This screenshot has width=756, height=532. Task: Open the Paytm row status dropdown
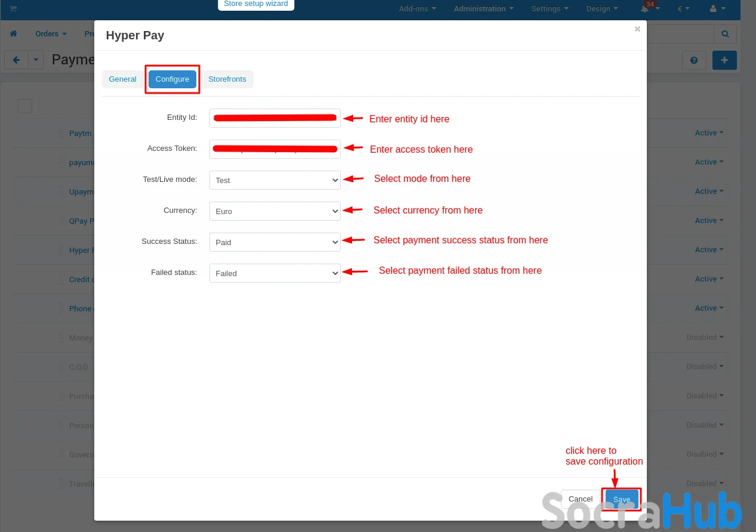pyautogui.click(x=709, y=133)
